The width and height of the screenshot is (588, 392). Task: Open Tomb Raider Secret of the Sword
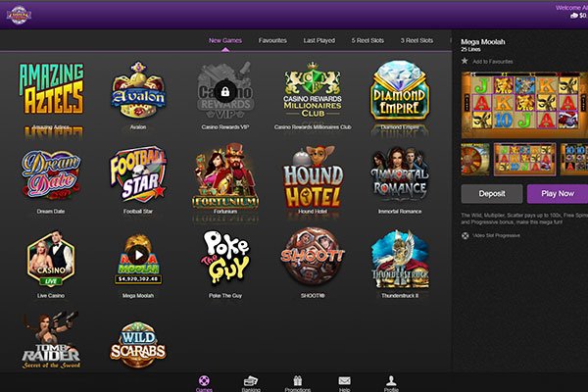[x=51, y=340]
